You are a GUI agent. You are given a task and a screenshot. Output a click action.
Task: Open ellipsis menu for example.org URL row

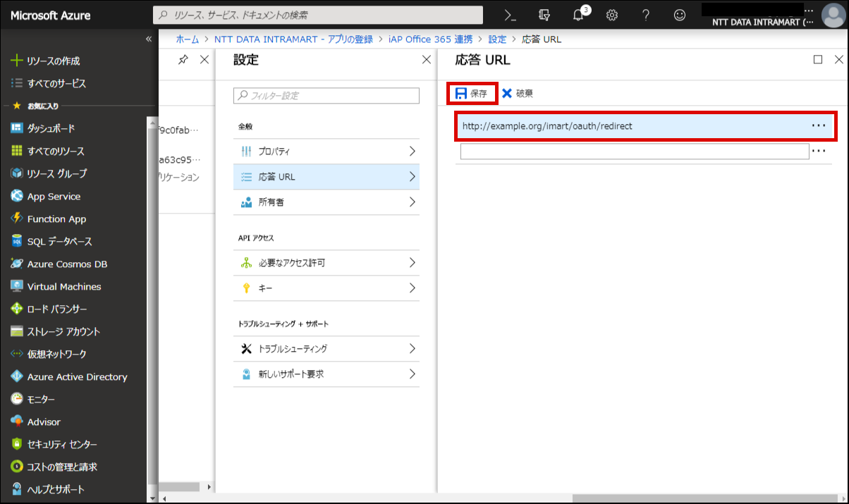(x=818, y=125)
